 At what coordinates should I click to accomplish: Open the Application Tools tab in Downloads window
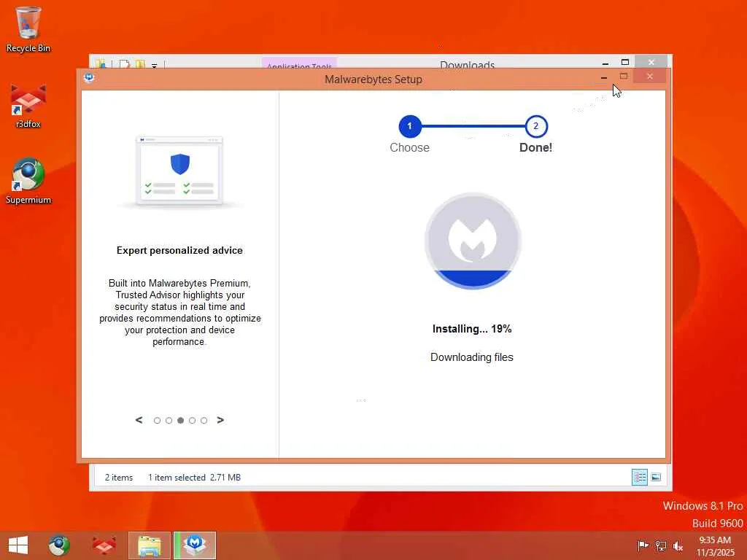[299, 64]
